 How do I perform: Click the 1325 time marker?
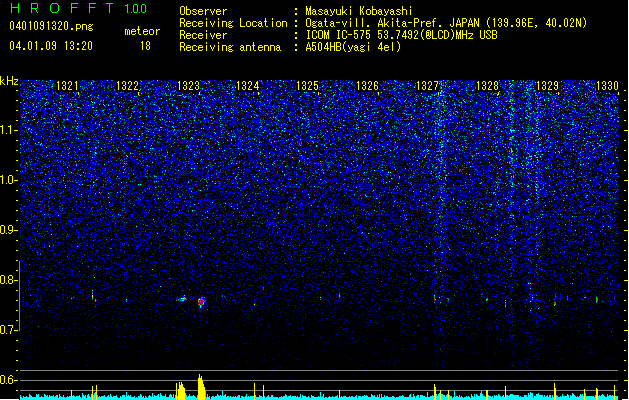[307, 86]
